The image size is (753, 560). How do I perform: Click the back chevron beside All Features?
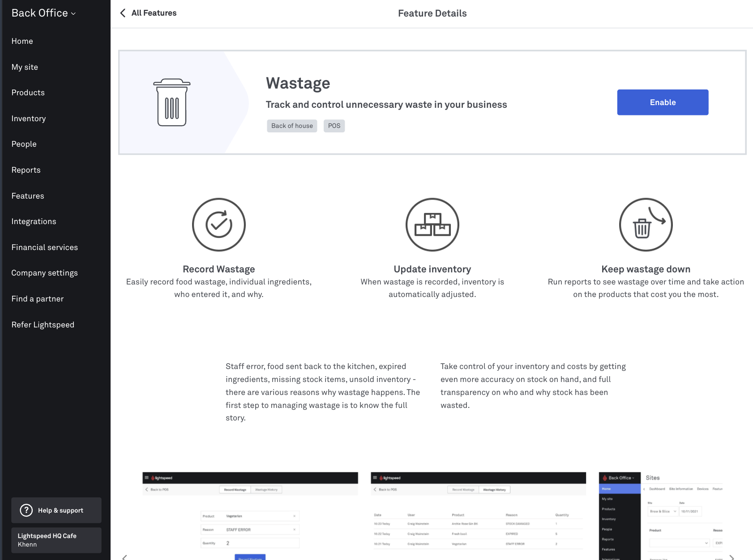coord(123,13)
